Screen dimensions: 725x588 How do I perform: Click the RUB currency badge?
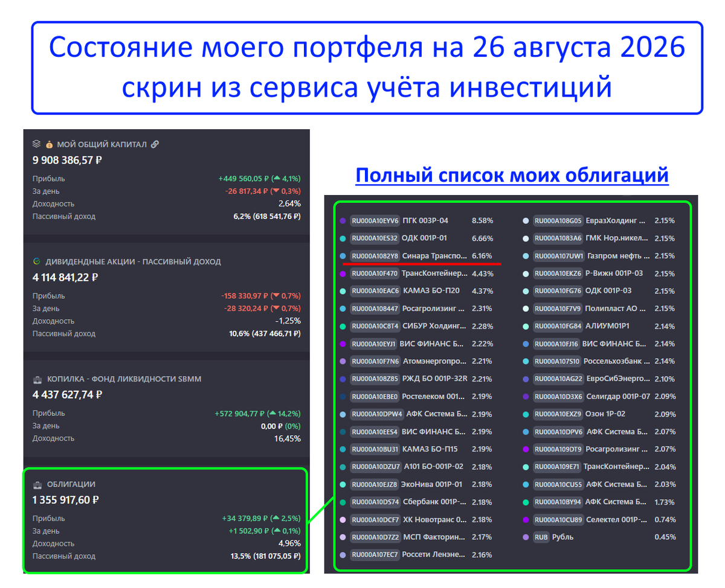tap(541, 537)
